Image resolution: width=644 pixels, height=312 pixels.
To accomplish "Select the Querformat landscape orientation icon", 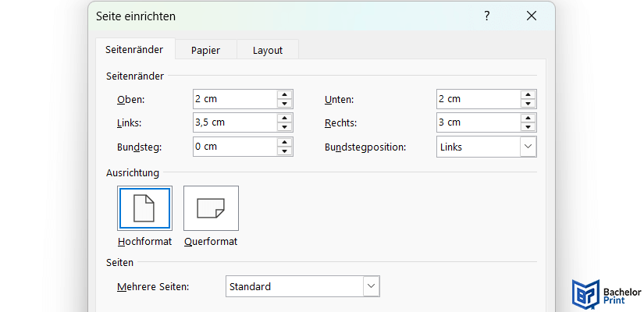I will [211, 208].
